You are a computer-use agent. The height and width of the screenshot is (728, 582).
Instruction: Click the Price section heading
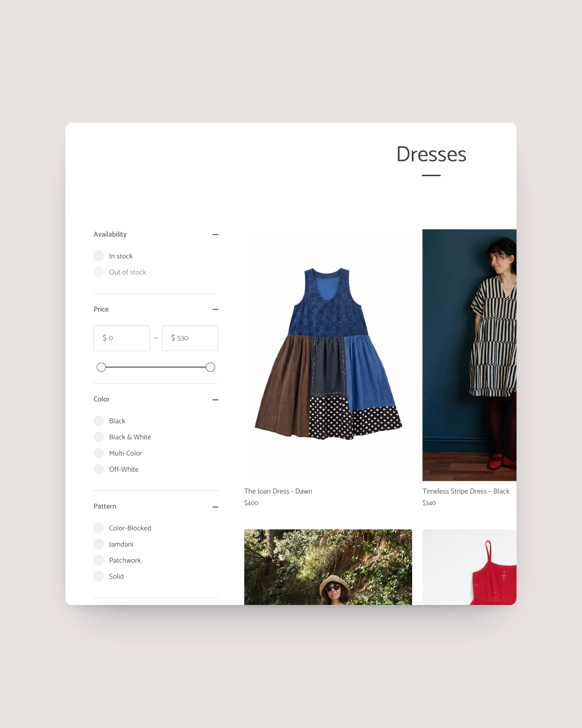101,309
